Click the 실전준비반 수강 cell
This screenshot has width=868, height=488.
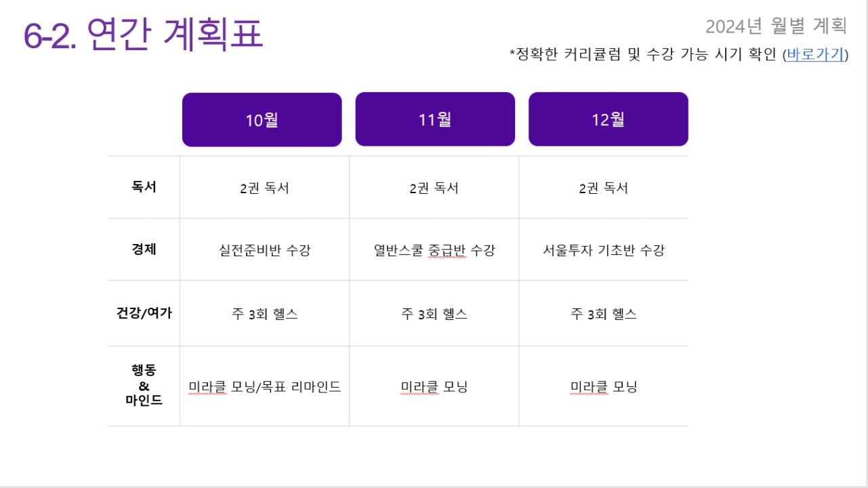[x=265, y=249]
